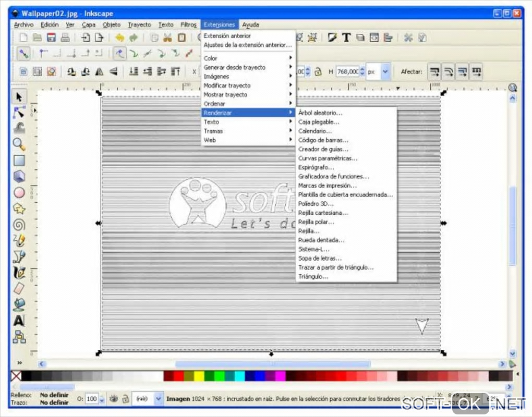The width and height of the screenshot is (532, 417).
Task: Select the Connector tool in the toolbox
Action: [19, 337]
